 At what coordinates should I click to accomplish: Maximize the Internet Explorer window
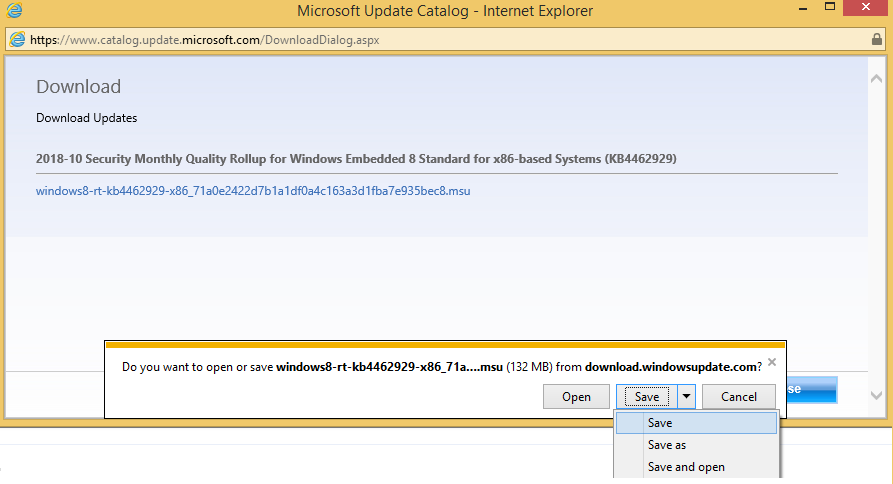point(830,7)
